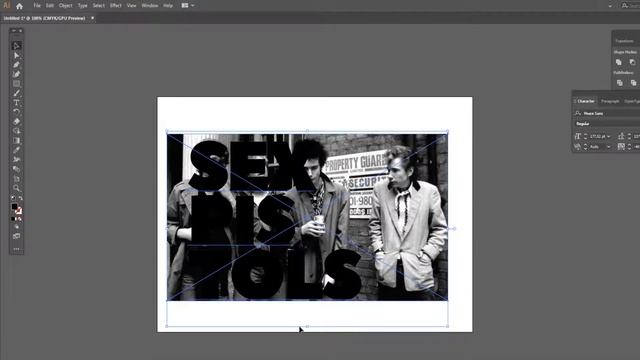This screenshot has width=640, height=360.
Task: Click the Unite shape mode icon
Action: click(x=618, y=62)
